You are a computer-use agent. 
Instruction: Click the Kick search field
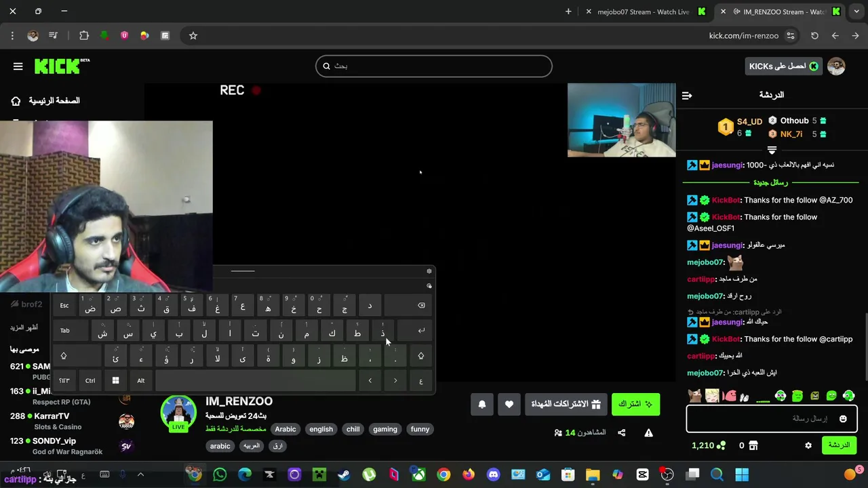[434, 66]
